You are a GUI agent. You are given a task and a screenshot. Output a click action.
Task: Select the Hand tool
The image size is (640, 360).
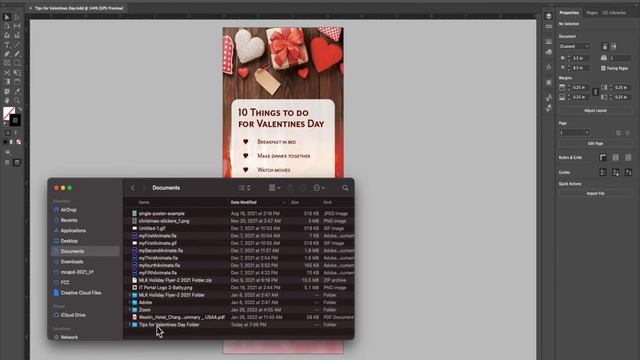[x=7, y=100]
